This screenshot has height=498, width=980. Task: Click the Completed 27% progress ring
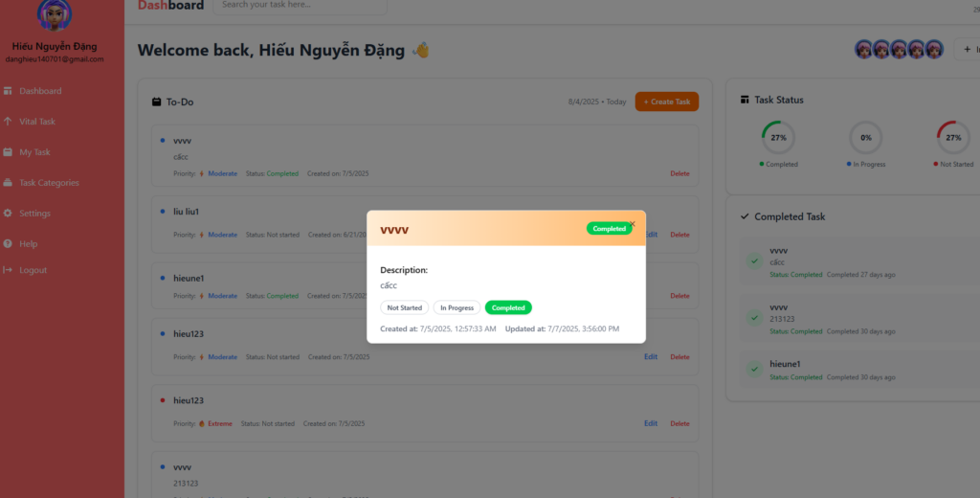click(x=778, y=137)
